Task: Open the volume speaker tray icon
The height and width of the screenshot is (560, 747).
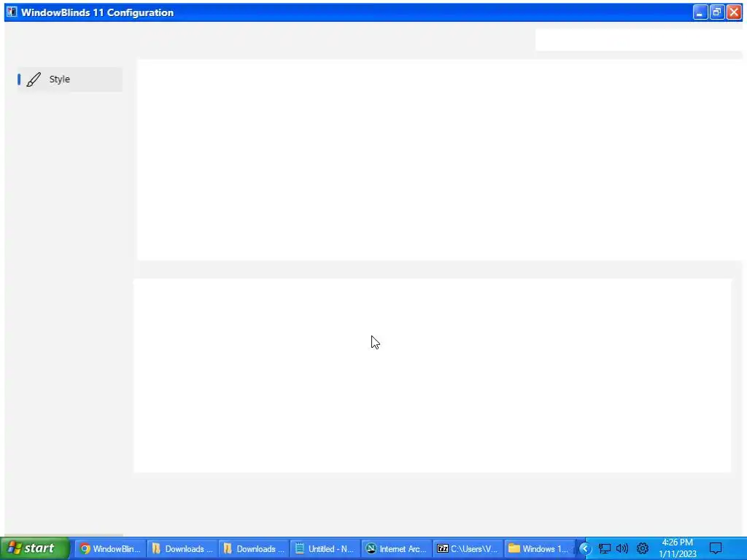Action: coord(622,548)
